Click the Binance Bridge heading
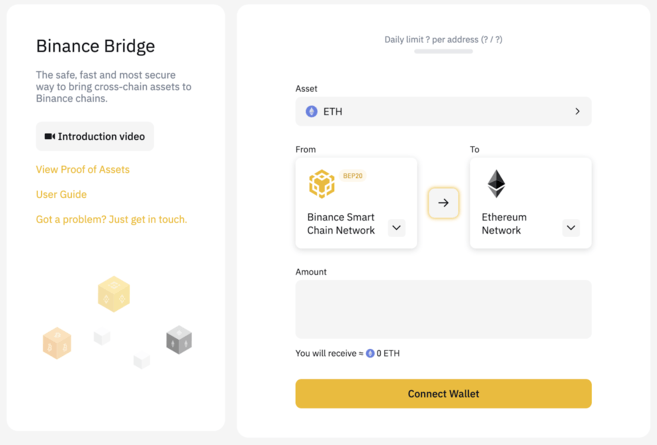657x445 pixels. point(95,46)
